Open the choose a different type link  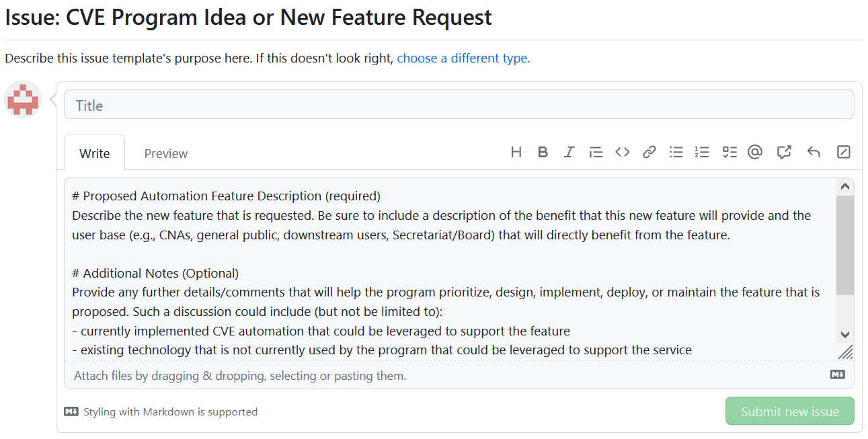[463, 58]
